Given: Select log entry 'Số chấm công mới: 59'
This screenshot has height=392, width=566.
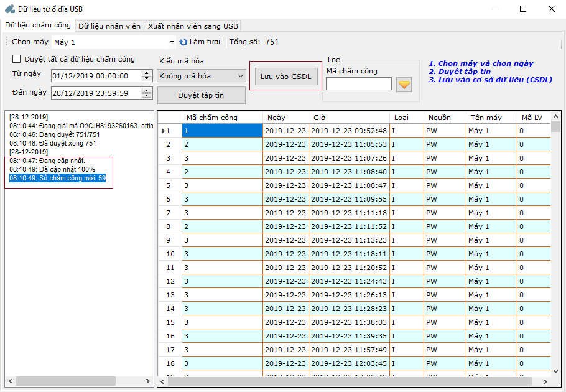Looking at the screenshot, I should coord(58,178).
